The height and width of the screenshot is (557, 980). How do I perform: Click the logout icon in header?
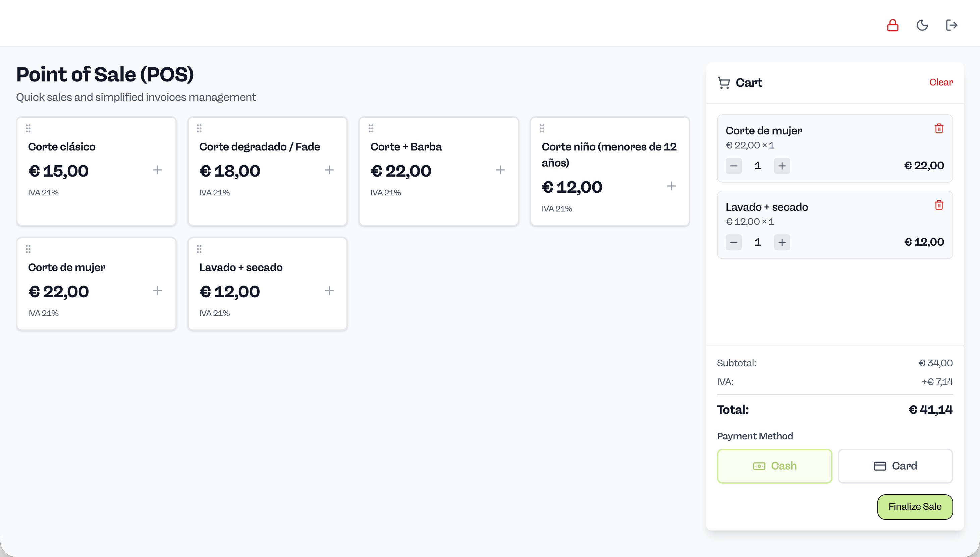pos(951,25)
